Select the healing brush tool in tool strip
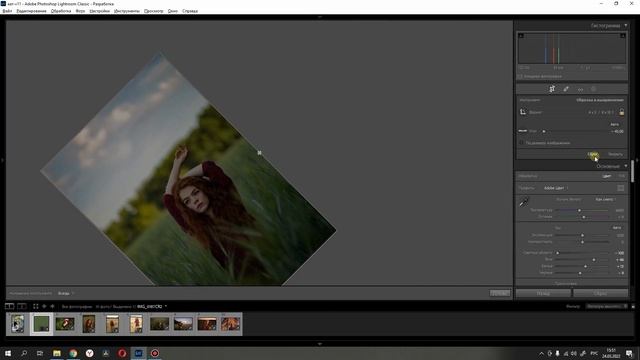Viewport: 640px width, 360px height. pyautogui.click(x=566, y=89)
